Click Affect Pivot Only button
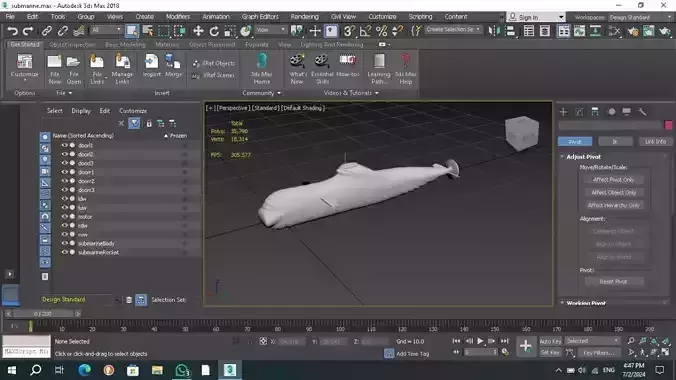676x380 pixels. click(613, 179)
